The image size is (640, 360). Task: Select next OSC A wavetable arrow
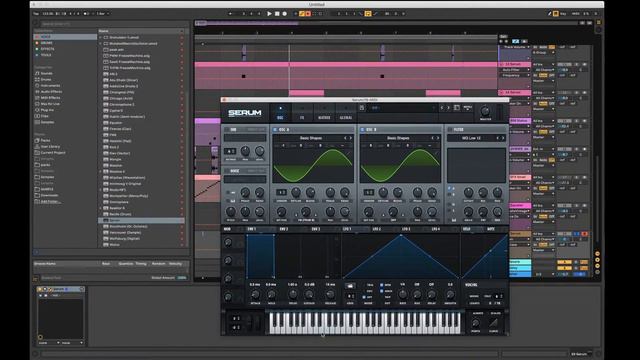pos(351,138)
